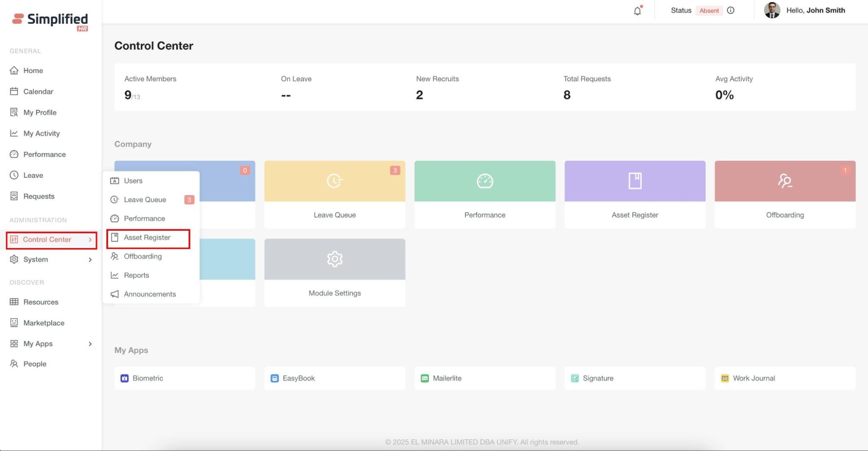Expand the Control Center submenu chevron
868x451 pixels.
[x=90, y=240]
